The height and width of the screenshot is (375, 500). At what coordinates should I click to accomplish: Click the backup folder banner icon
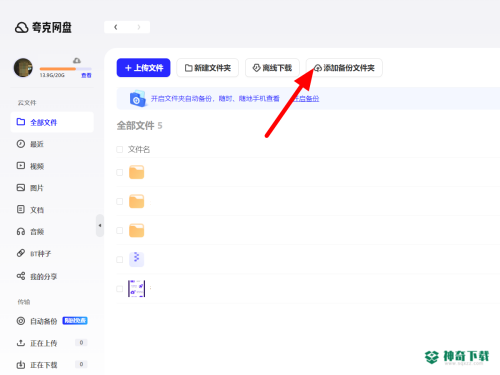[138, 98]
